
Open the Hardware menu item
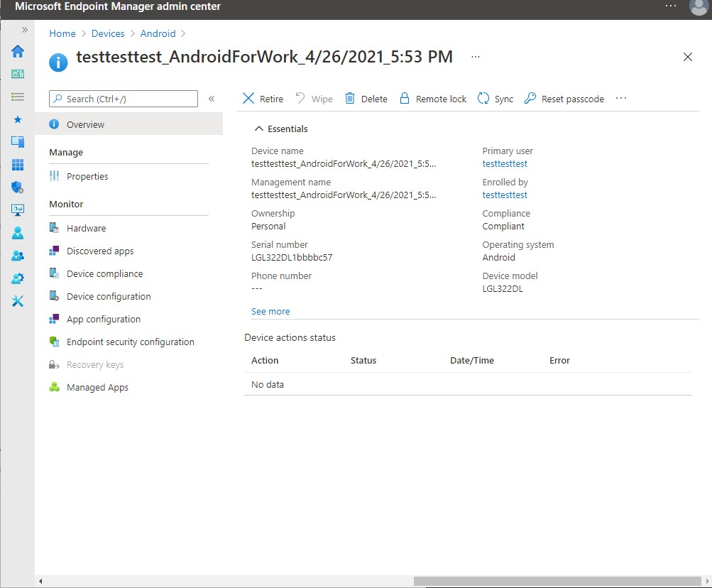(x=86, y=229)
